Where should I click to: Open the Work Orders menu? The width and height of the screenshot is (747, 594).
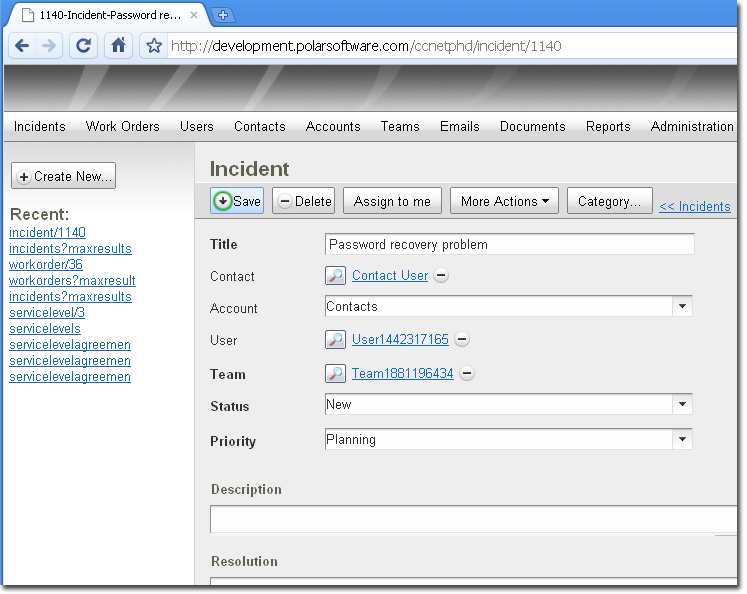(122, 127)
